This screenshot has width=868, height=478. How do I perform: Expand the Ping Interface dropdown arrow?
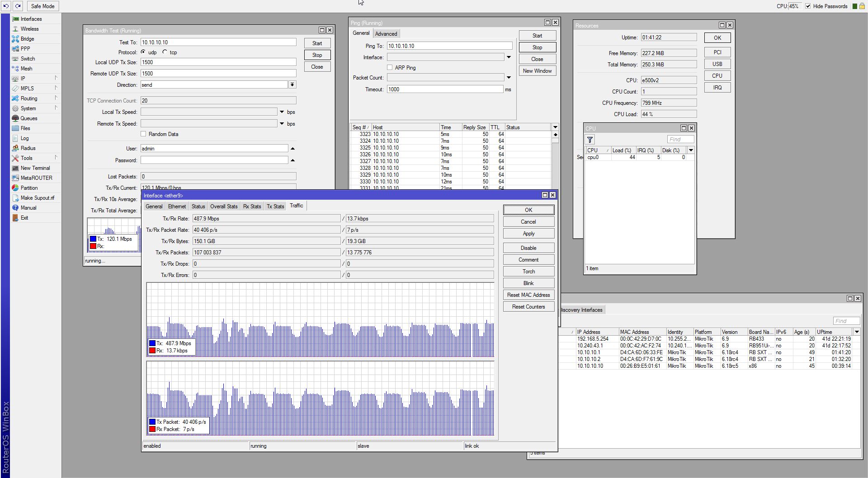click(x=509, y=57)
